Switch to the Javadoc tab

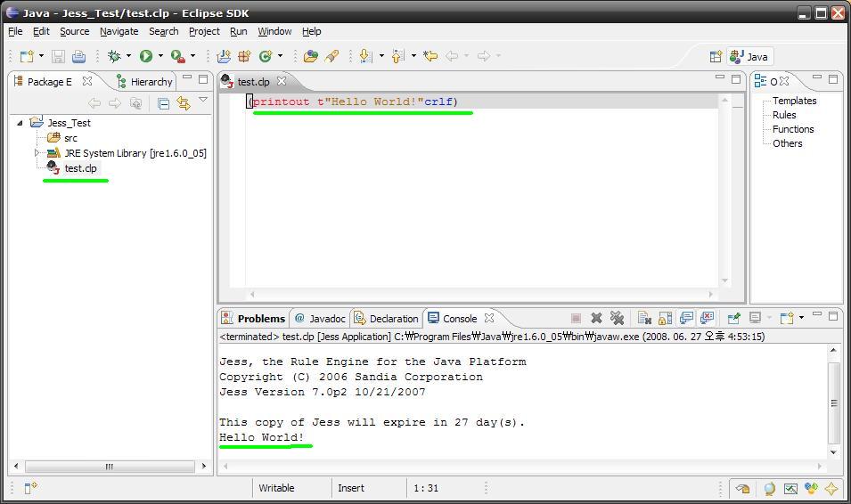pyautogui.click(x=320, y=319)
